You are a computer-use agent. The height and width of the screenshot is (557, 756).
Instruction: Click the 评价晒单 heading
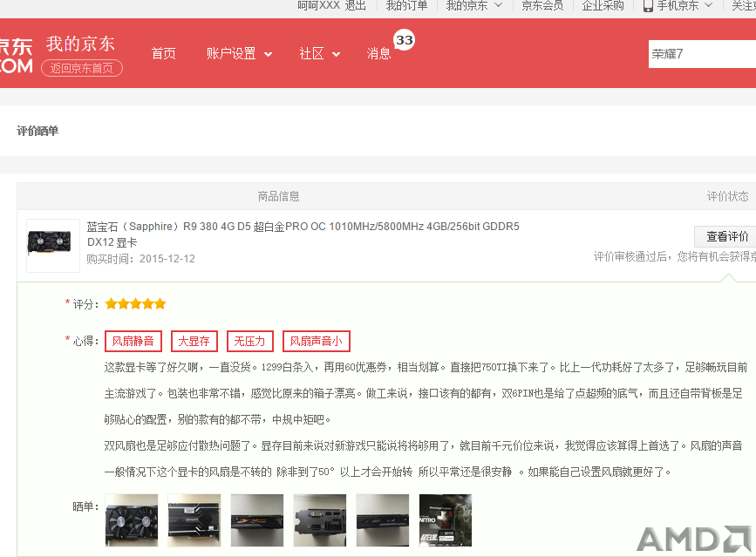pos(37,131)
